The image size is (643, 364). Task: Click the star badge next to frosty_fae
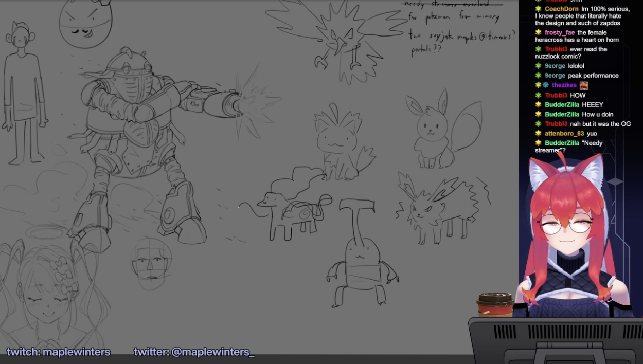tap(538, 32)
